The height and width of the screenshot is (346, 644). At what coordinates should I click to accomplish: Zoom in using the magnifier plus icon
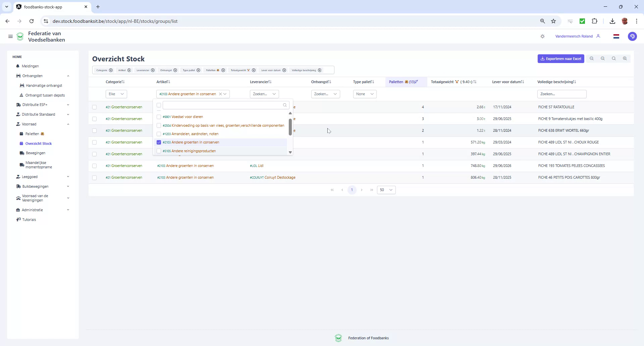click(x=625, y=58)
